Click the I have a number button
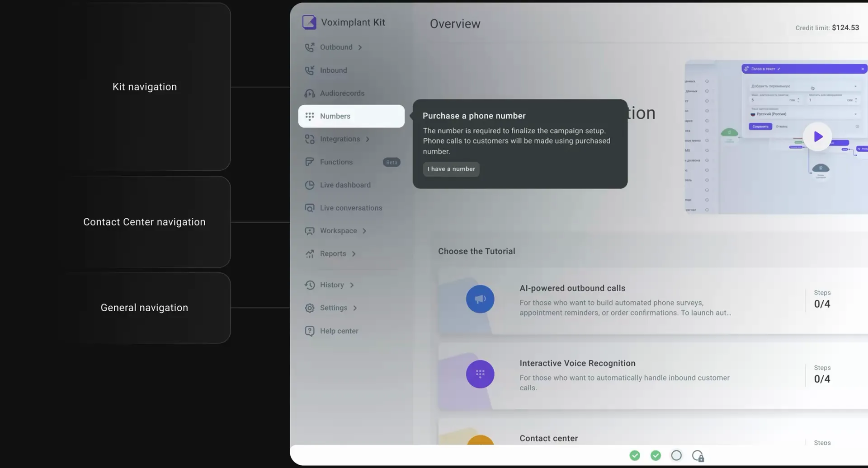This screenshot has height=468, width=868. coord(451,169)
